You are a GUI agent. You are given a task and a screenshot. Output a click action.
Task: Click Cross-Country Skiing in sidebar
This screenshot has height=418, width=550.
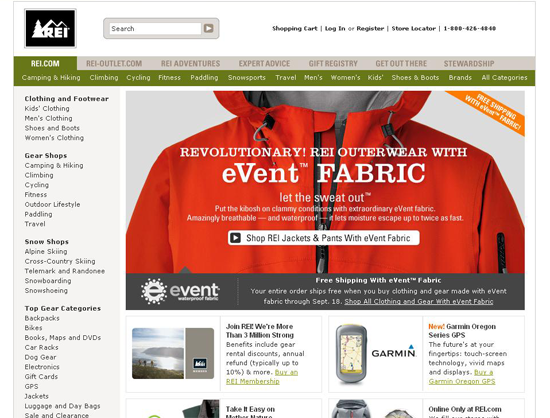coord(60,261)
